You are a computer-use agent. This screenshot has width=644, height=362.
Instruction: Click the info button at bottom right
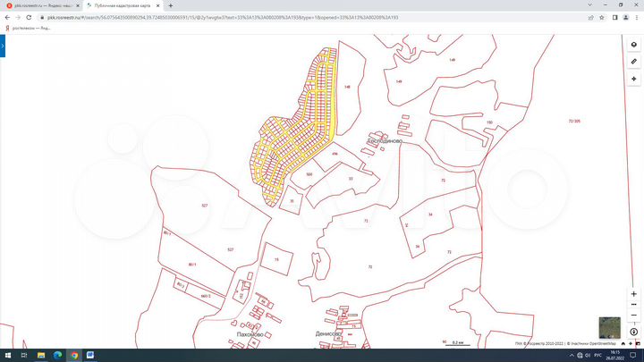click(x=633, y=332)
